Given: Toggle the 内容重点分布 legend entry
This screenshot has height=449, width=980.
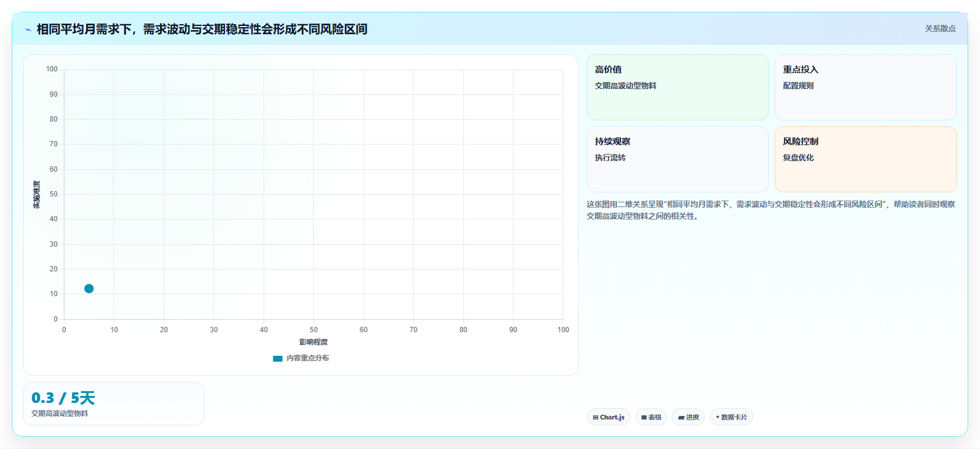Looking at the screenshot, I should pos(301,358).
